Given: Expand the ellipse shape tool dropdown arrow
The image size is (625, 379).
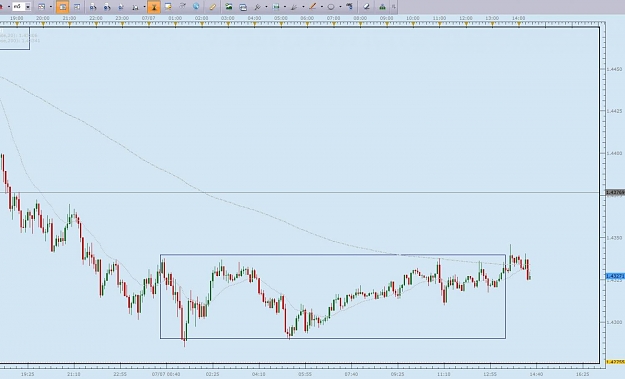Looking at the screenshot, I should click(340, 7).
